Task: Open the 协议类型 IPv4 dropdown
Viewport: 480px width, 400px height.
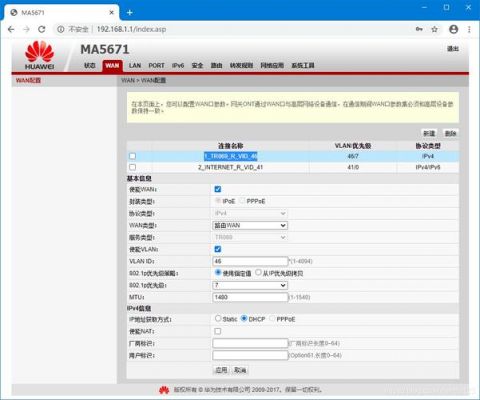Action: 250,213
